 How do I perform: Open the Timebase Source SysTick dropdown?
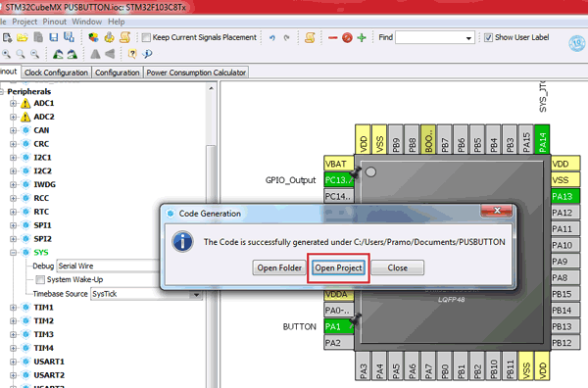point(197,294)
